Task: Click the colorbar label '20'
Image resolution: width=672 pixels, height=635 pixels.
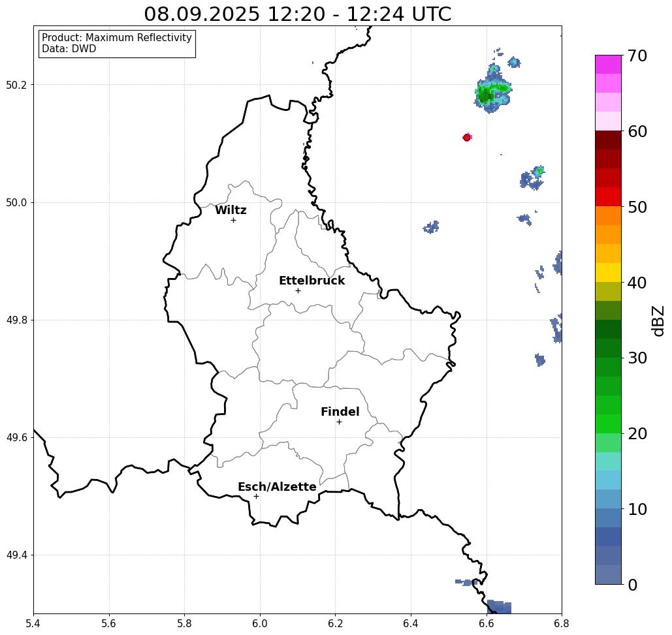Action: pyautogui.click(x=637, y=433)
